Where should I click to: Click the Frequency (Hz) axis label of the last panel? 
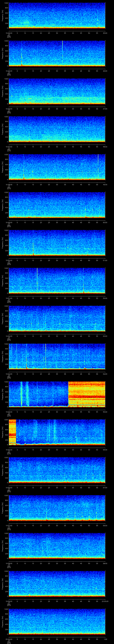click(3, 621)
